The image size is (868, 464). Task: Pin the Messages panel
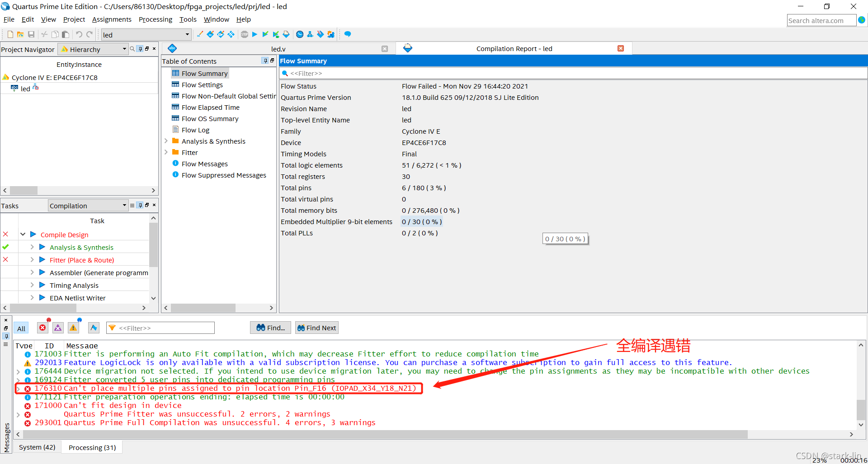[x=6, y=336]
